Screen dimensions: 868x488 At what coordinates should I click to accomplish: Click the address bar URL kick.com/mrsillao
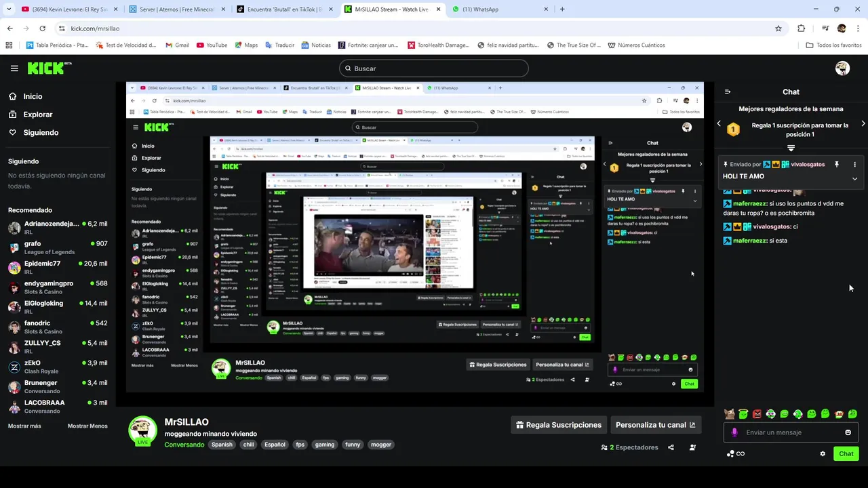(95, 28)
